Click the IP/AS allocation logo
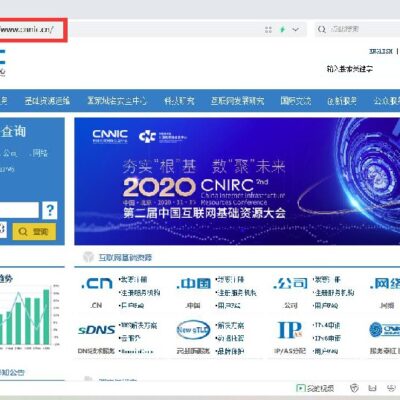The width and height of the screenshot is (400, 400). pyautogui.click(x=290, y=330)
